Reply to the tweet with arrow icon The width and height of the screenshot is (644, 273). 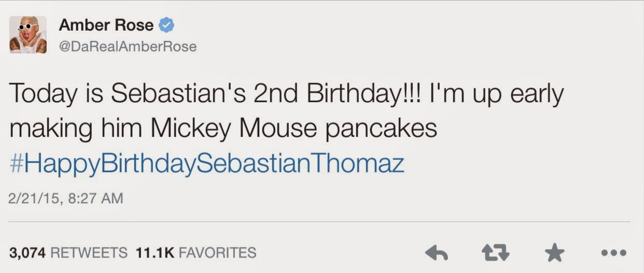(x=436, y=253)
